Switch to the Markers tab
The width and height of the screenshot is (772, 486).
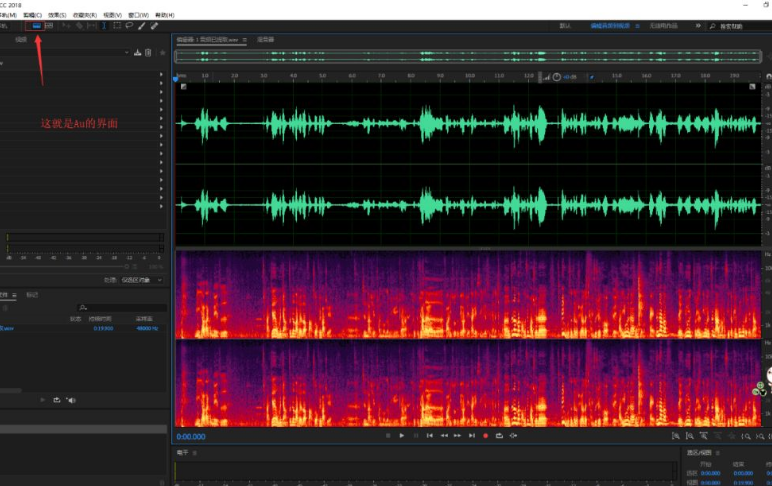(32, 294)
